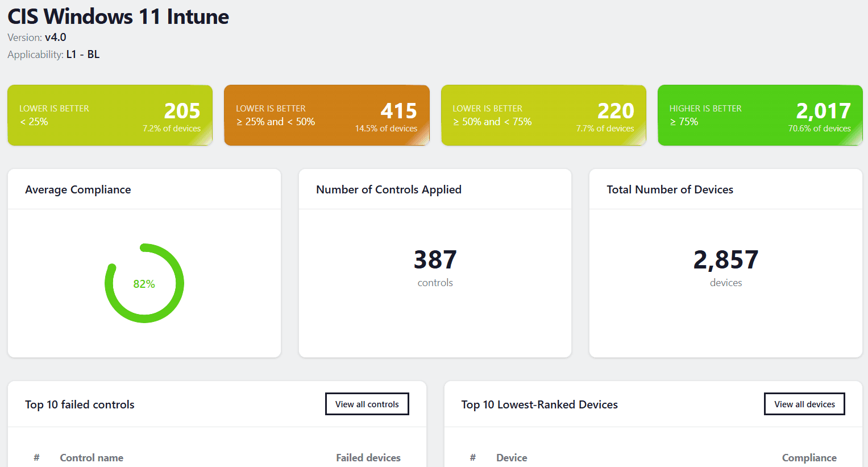The image size is (868, 467).
Task: Click the green "< 25%" compliance card
Action: (x=110, y=115)
